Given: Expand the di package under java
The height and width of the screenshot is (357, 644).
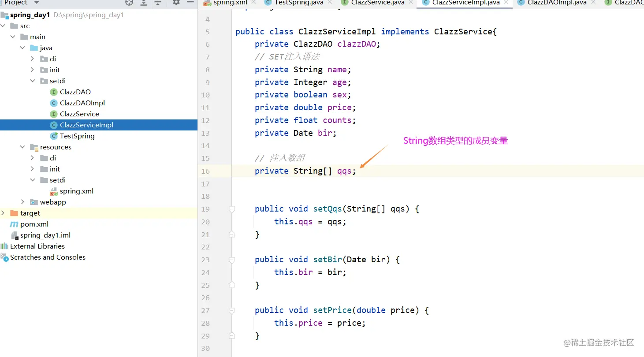Looking at the screenshot, I should [32, 59].
